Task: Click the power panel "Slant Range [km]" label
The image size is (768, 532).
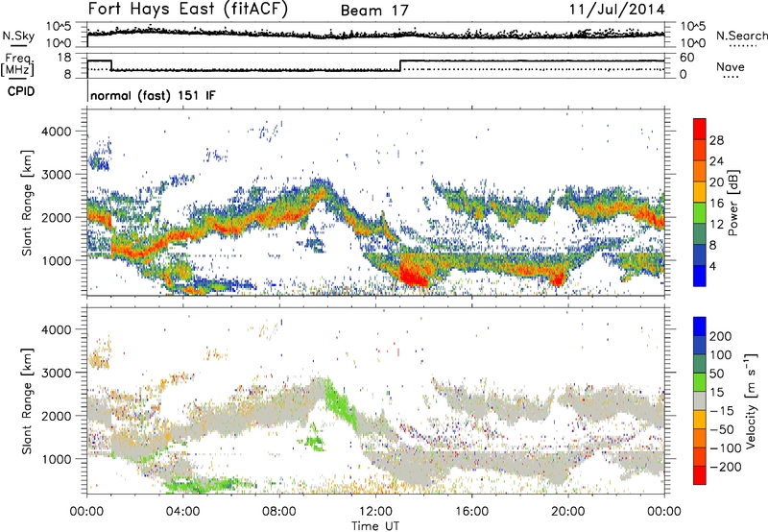Action: (27, 203)
